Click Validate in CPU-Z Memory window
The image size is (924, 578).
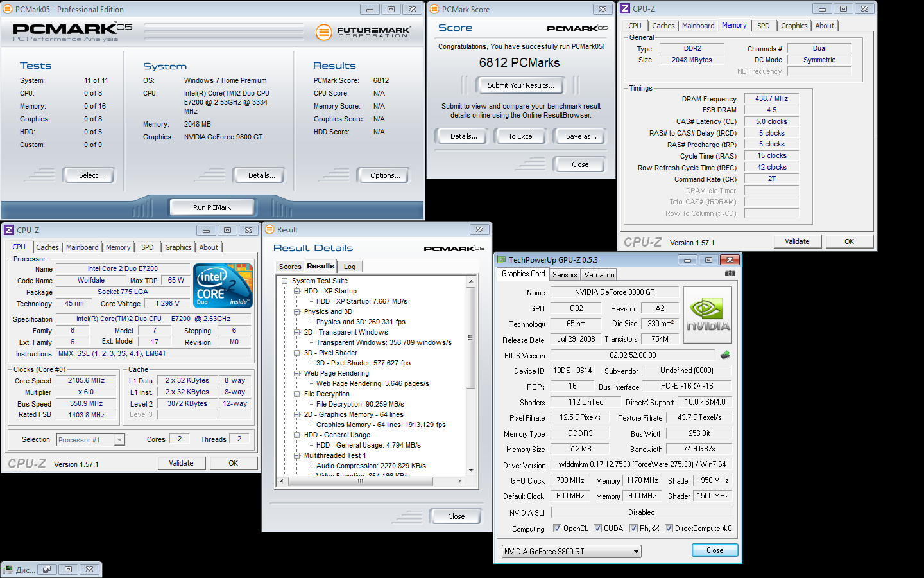797,241
